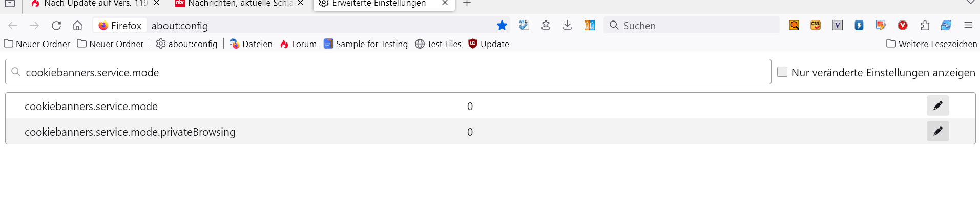Open the "Forum" bookmark
Screen dimensions: 980x213
tap(298, 44)
